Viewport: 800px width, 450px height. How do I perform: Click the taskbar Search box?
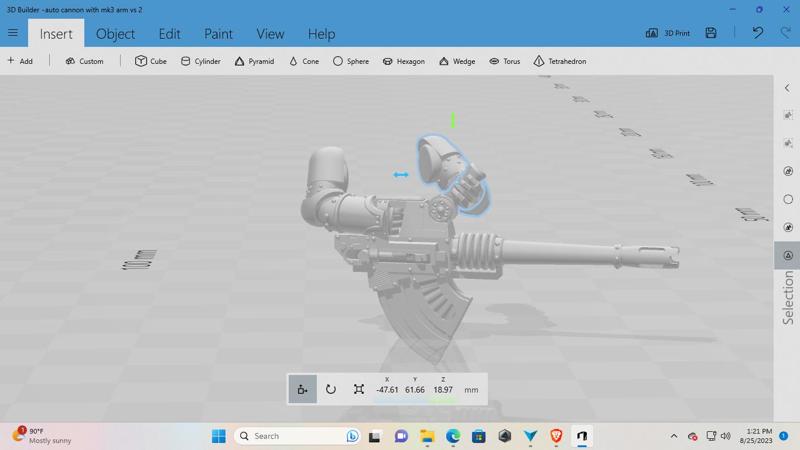coord(297,436)
